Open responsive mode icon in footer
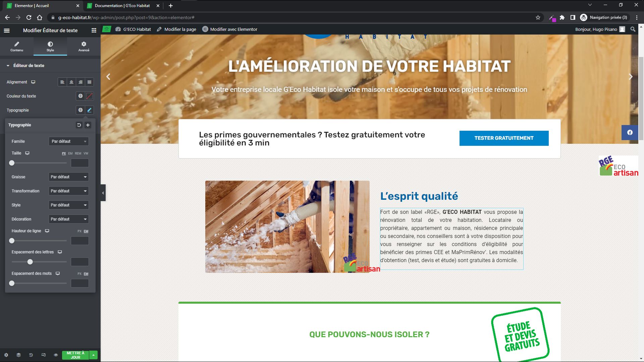Viewport: 644px width, 362px height. click(x=43, y=355)
